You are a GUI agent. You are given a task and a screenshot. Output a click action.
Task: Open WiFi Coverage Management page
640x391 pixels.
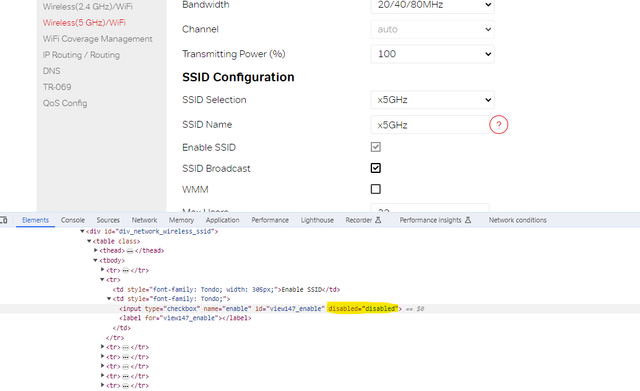pos(98,39)
